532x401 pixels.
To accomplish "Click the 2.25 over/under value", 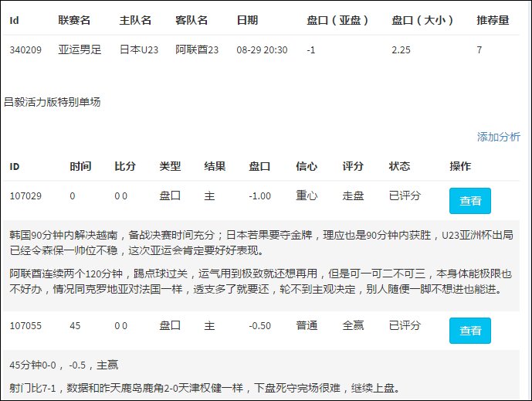I will coord(401,50).
